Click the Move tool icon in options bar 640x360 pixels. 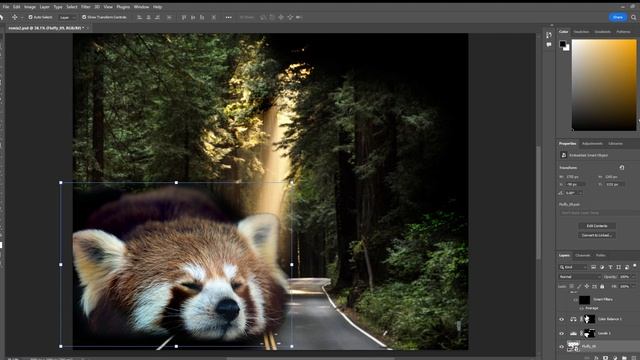(15, 17)
